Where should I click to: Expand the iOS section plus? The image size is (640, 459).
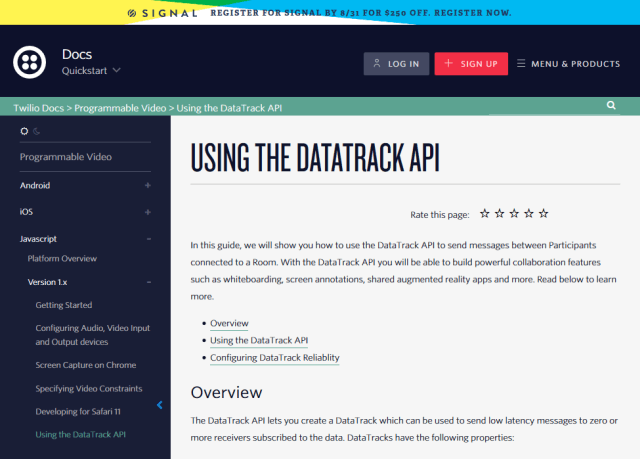(148, 212)
